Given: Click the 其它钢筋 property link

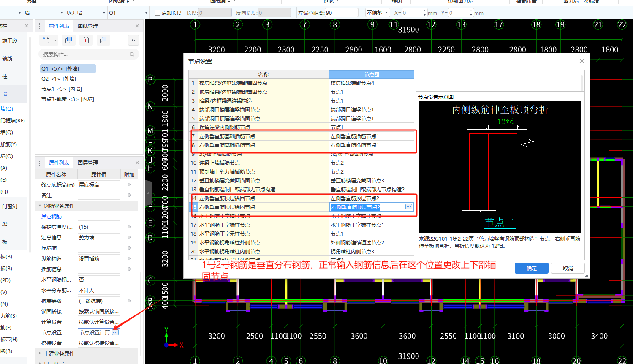Looking at the screenshot, I should [x=52, y=216].
